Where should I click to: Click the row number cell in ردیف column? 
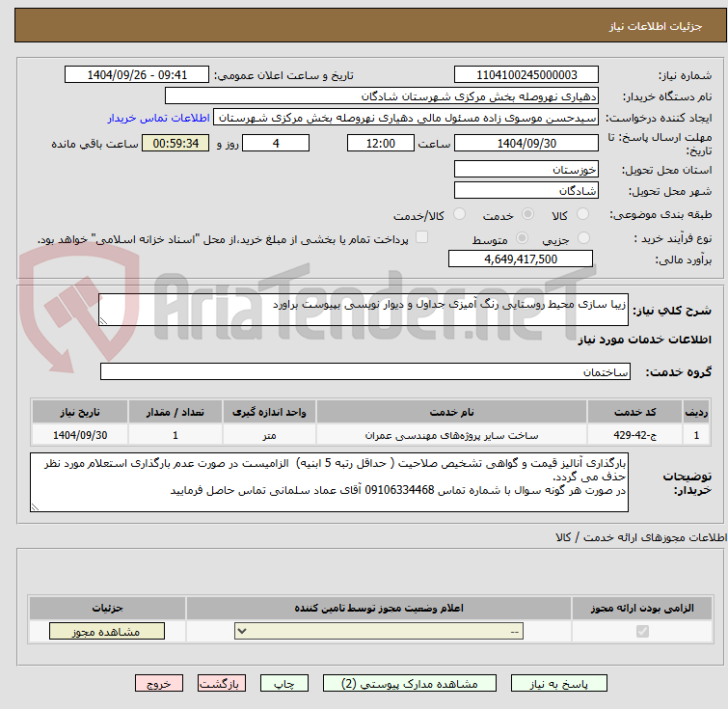[x=696, y=435]
